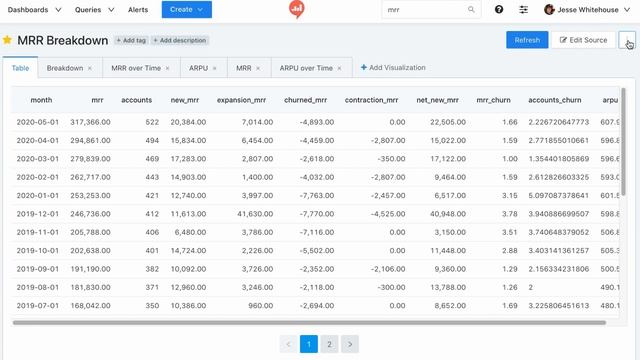This screenshot has height=360, width=640.
Task: Sort by the net_new_mrr column header
Action: [x=438, y=100]
